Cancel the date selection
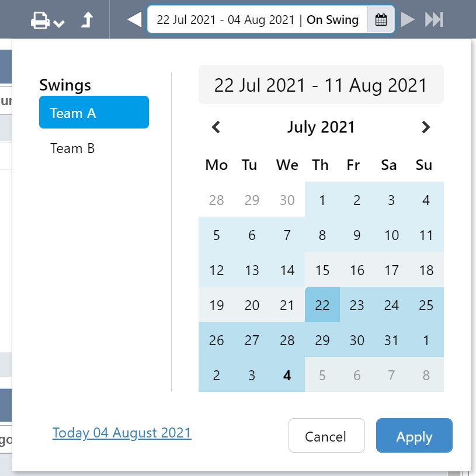 tap(326, 436)
